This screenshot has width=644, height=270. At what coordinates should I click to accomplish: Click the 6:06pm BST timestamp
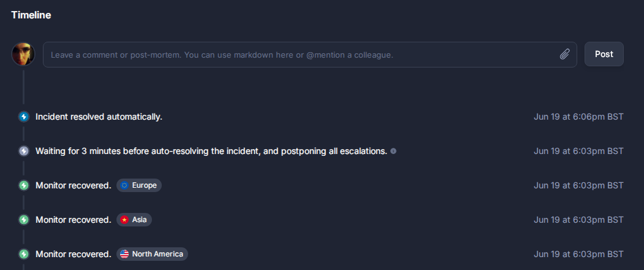(578, 117)
